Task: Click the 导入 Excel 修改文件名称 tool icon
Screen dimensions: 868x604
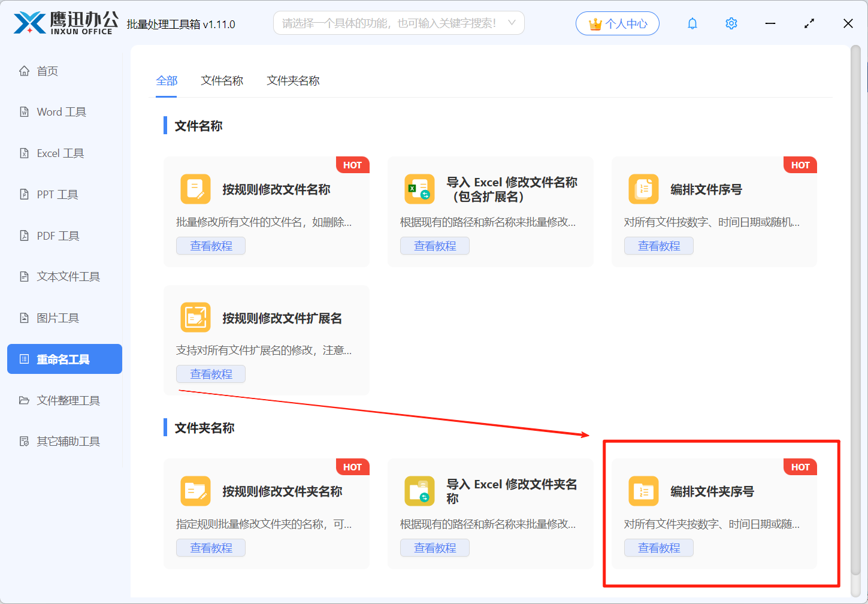Action: pyautogui.click(x=419, y=189)
